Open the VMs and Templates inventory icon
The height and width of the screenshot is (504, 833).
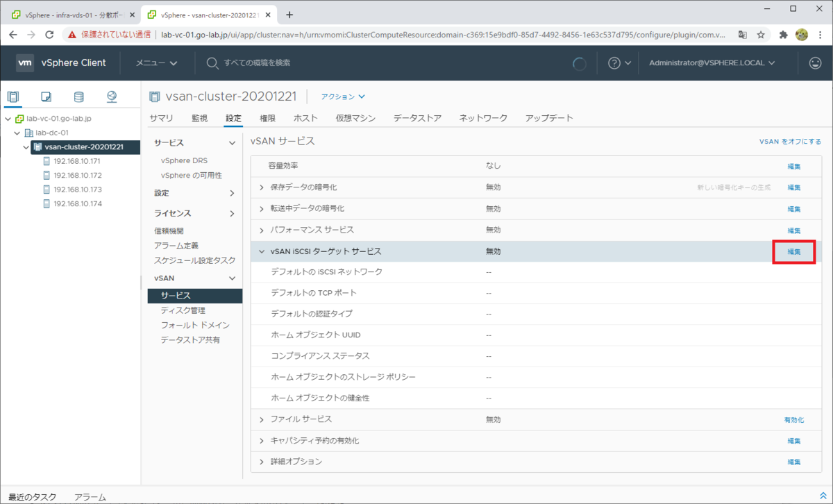(47, 96)
